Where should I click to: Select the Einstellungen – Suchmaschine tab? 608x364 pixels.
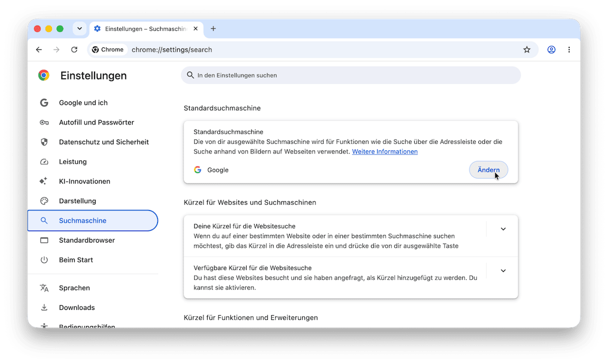145,28
